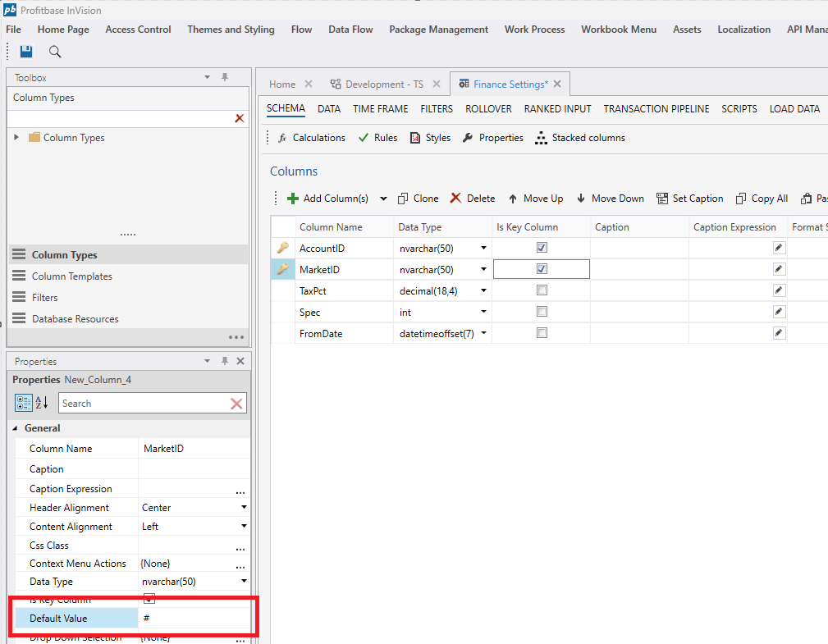Open Header Alignment dropdown in Properties
Image resolution: width=828 pixels, height=644 pixels.
243,508
